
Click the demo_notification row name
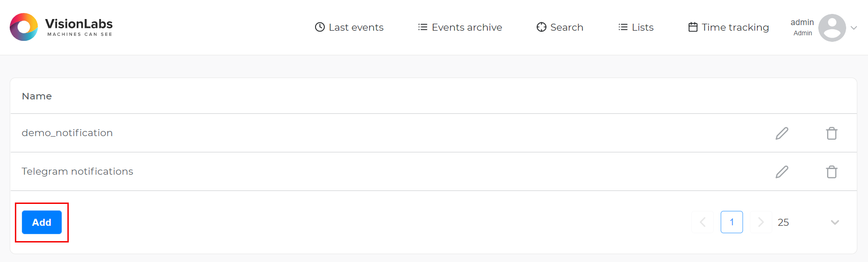[x=67, y=133]
